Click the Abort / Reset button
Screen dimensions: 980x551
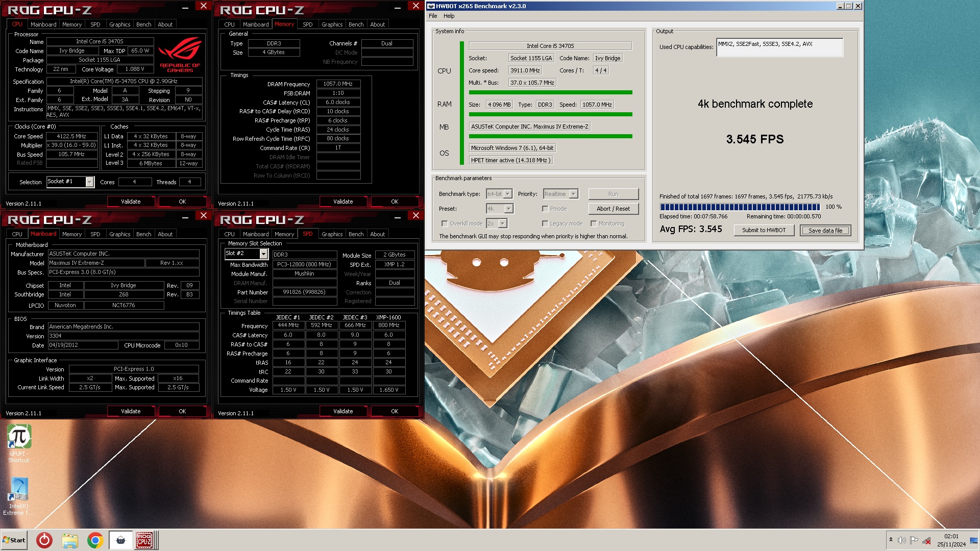click(613, 209)
